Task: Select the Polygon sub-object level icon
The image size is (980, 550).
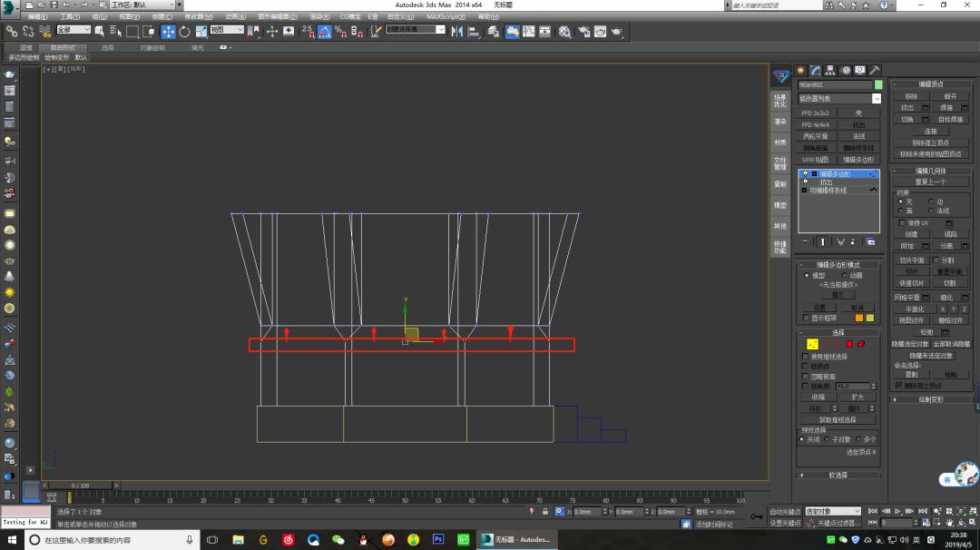Action: [849, 344]
